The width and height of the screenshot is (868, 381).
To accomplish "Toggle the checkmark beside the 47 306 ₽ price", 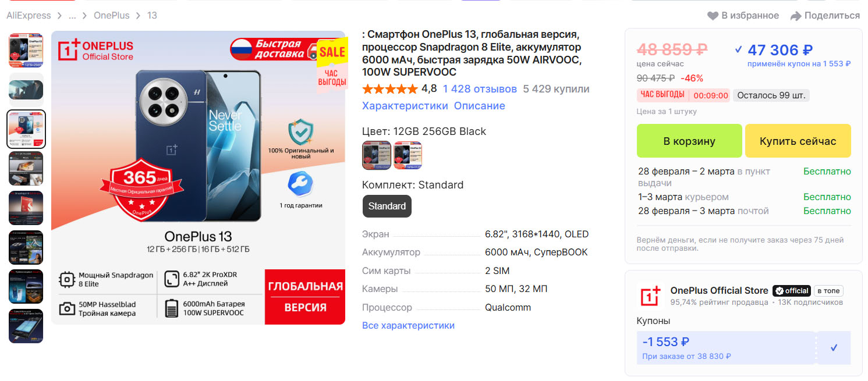I will pyautogui.click(x=738, y=49).
